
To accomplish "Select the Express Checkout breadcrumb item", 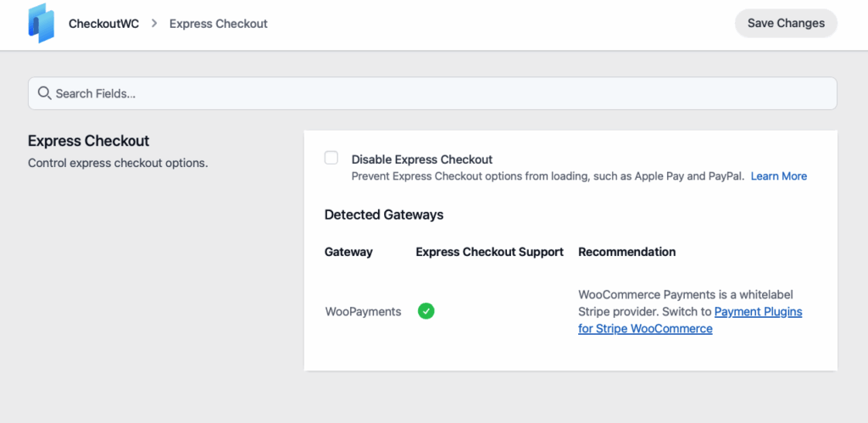I will tap(218, 23).
